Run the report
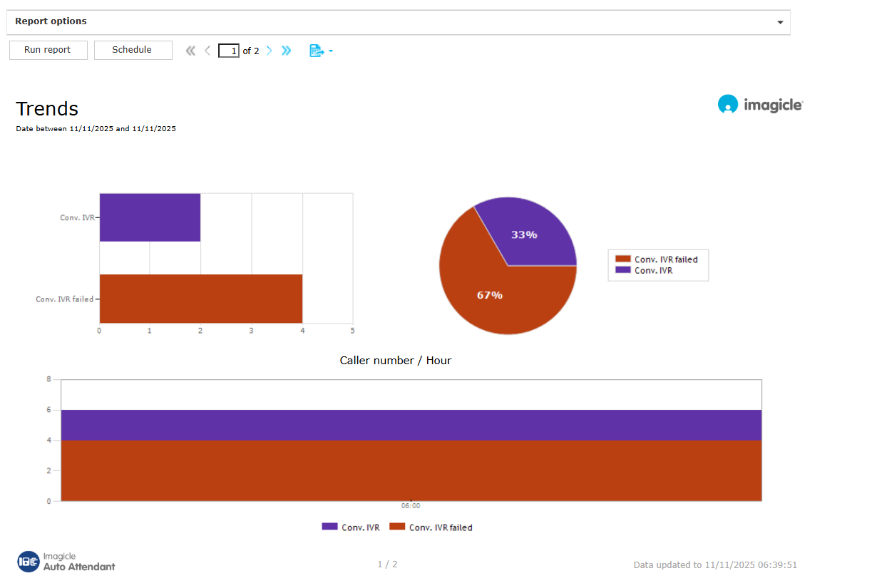This screenshot has height=588, width=877. tap(48, 50)
